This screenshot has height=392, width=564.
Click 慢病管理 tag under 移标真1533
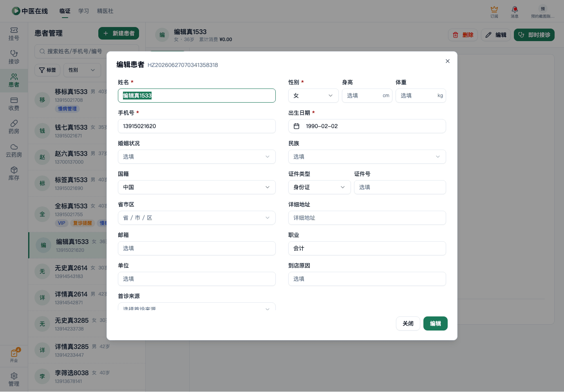point(67,109)
